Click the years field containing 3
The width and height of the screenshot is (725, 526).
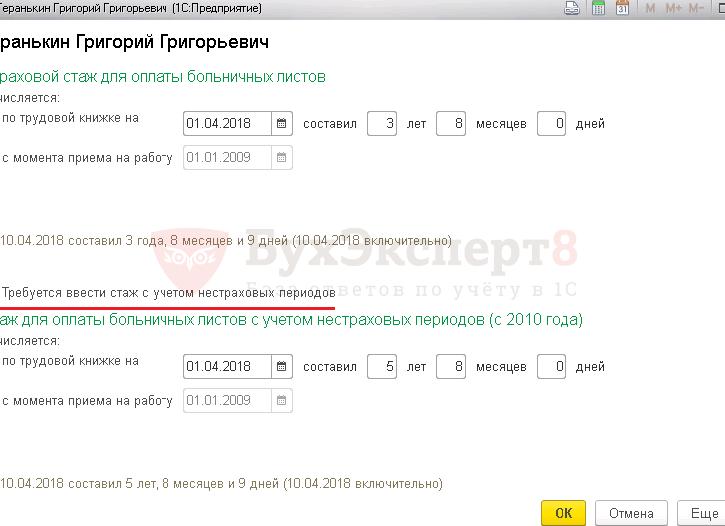382,123
